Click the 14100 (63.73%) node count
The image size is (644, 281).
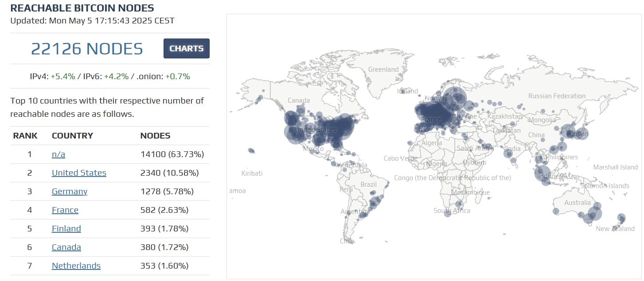point(172,154)
